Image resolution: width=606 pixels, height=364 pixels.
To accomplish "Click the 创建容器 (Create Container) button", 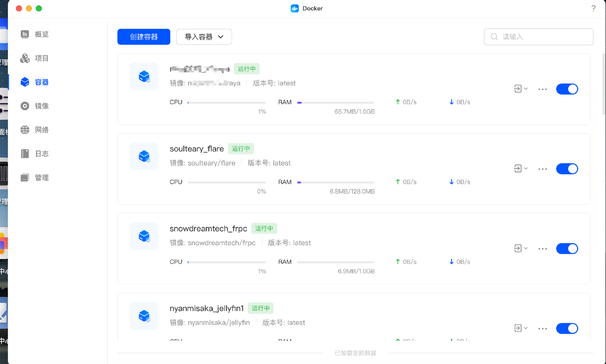I will pyautogui.click(x=144, y=37).
